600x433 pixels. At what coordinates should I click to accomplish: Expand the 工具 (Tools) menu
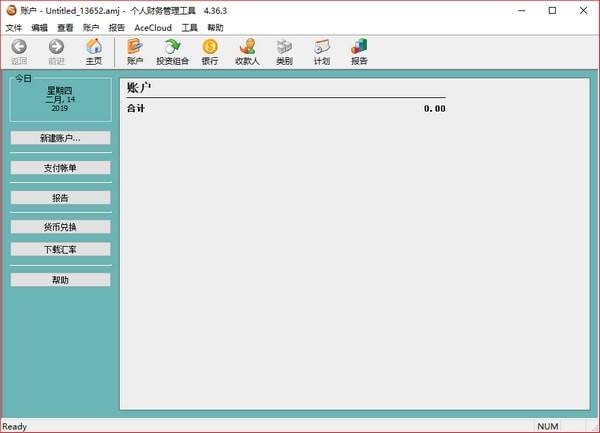(x=189, y=28)
